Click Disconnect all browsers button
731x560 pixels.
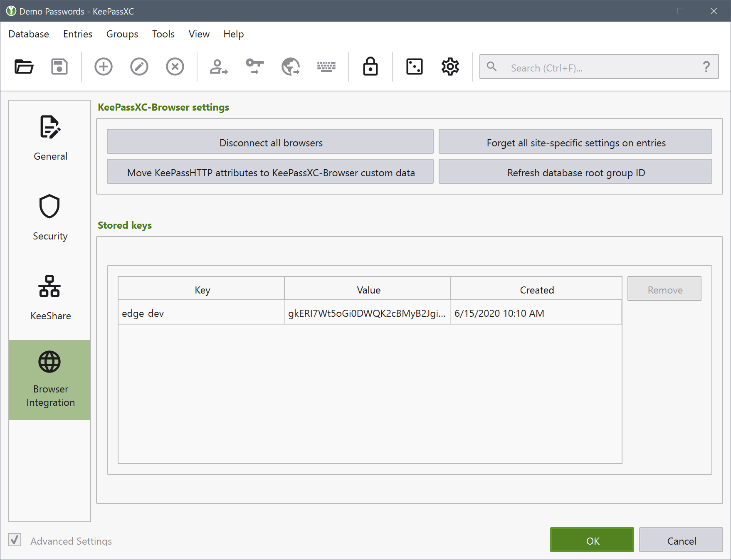pos(270,143)
